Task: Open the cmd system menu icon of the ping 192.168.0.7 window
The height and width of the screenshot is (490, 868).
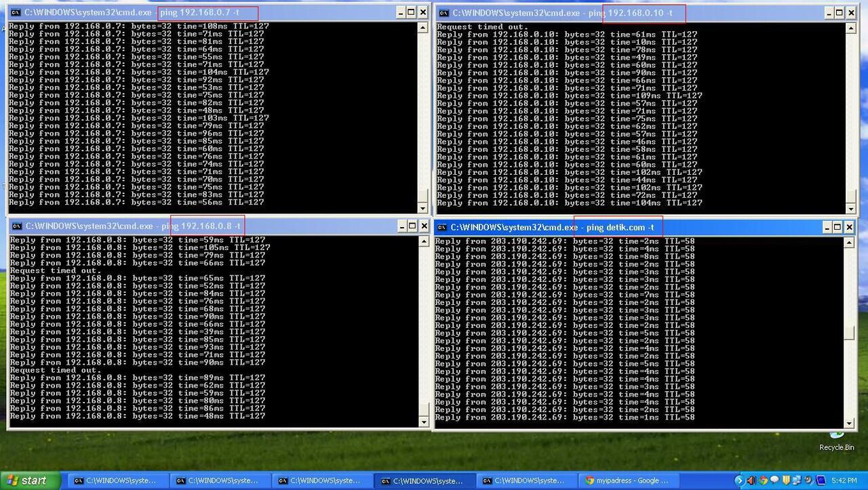Action: 15,12
